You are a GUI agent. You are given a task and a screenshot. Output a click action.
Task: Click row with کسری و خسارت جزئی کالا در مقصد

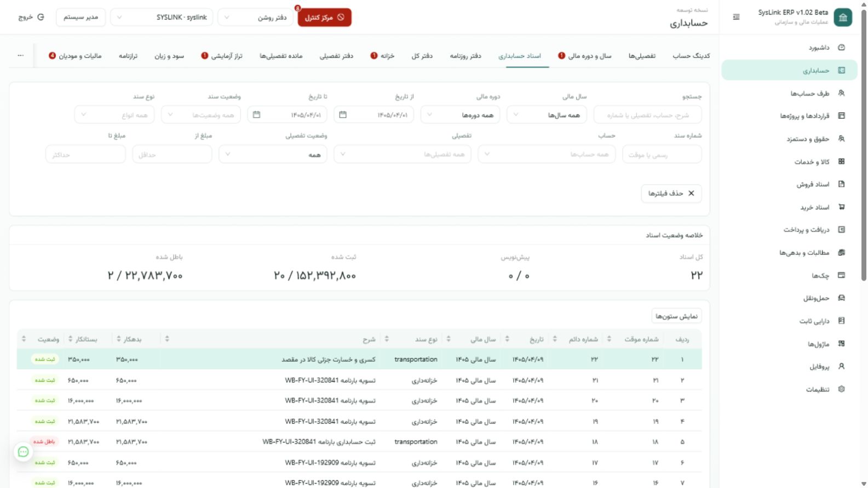pos(359,359)
